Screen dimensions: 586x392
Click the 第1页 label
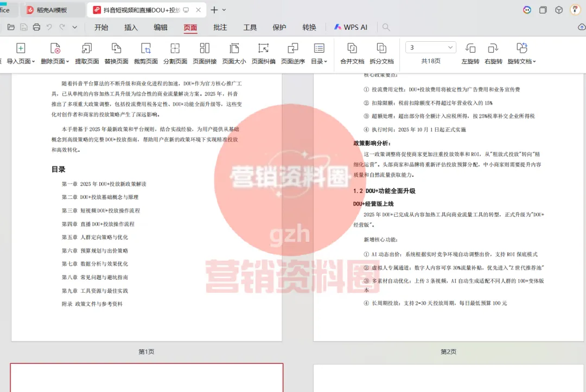[146, 352]
